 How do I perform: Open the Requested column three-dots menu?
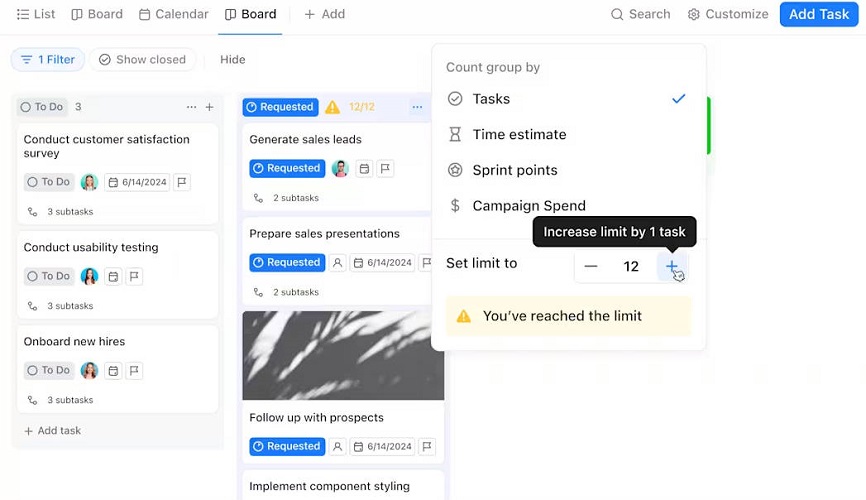tap(417, 107)
